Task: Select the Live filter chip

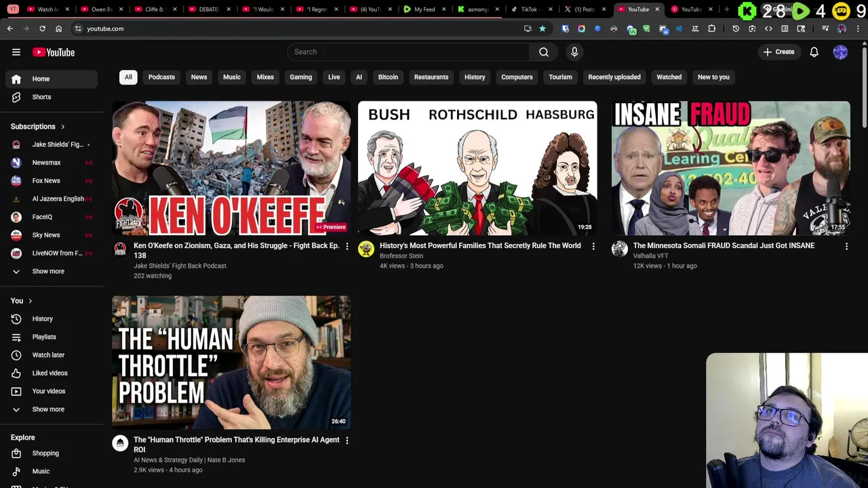Action: click(334, 77)
